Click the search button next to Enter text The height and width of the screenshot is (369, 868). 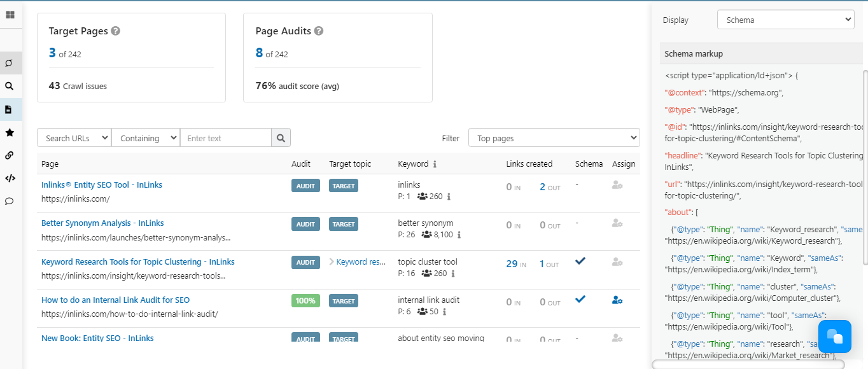(x=281, y=138)
